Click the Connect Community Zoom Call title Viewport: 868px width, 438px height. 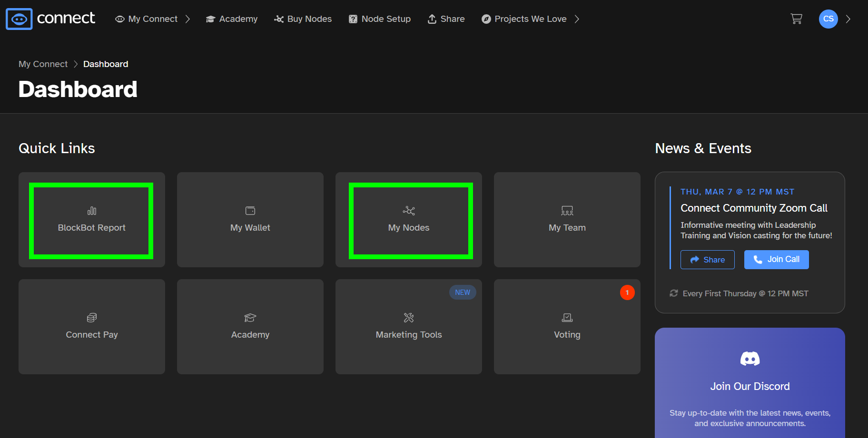[x=754, y=208]
